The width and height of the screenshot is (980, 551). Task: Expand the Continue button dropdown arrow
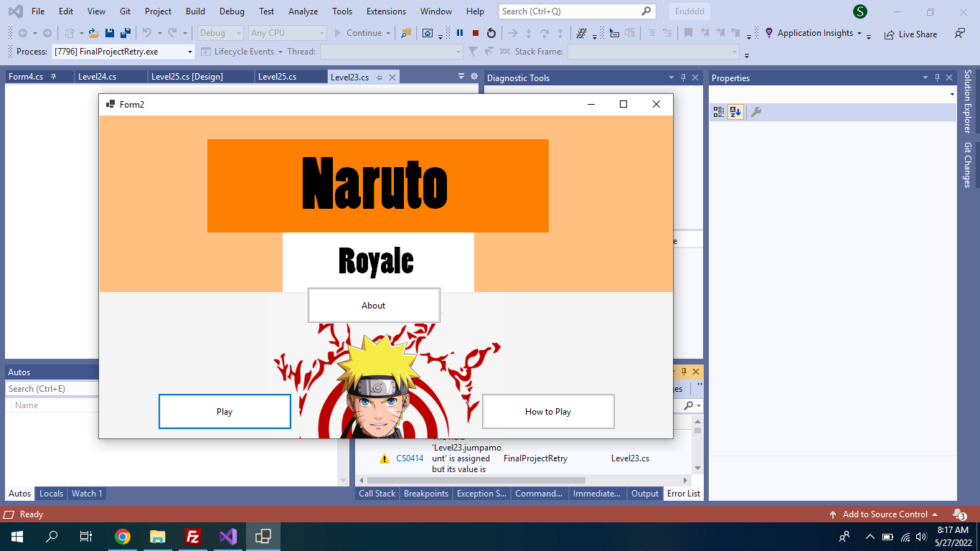(x=388, y=33)
